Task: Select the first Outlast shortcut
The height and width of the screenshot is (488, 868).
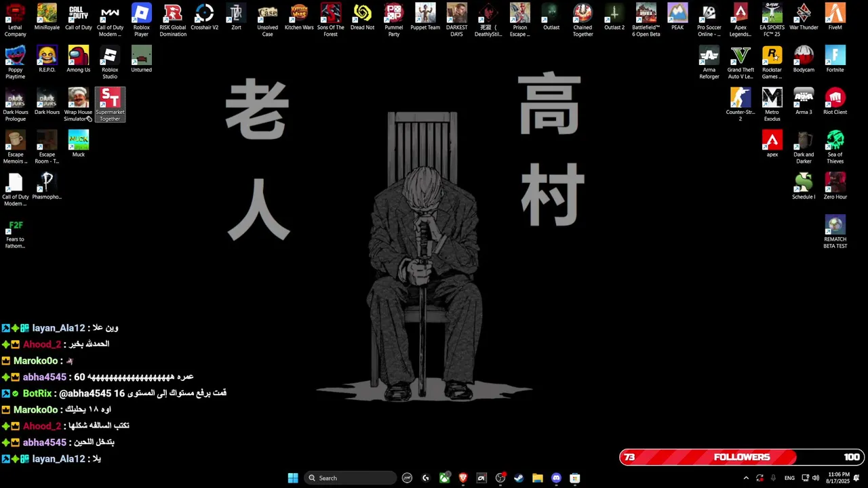Action: (551, 18)
